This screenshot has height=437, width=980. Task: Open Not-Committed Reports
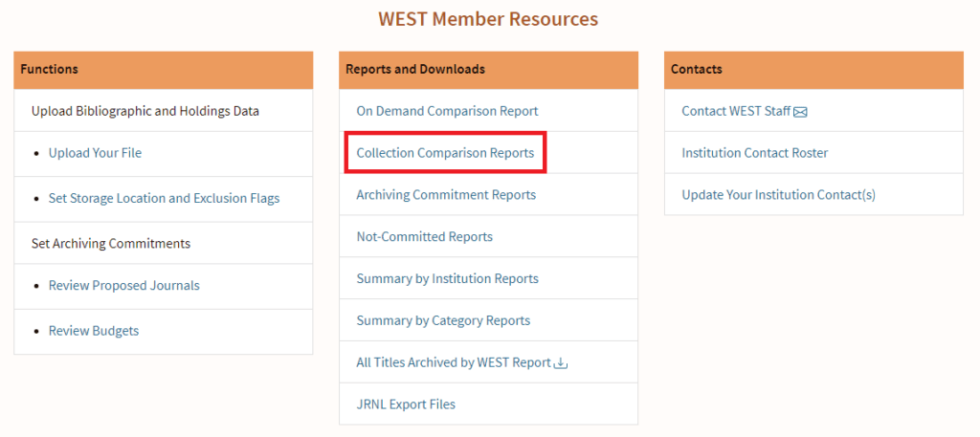424,236
